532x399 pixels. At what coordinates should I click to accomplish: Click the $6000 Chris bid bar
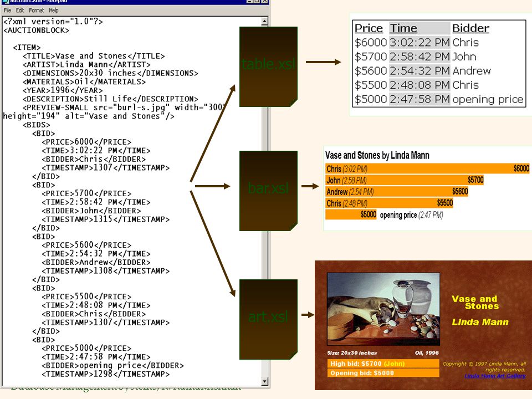(x=427, y=168)
